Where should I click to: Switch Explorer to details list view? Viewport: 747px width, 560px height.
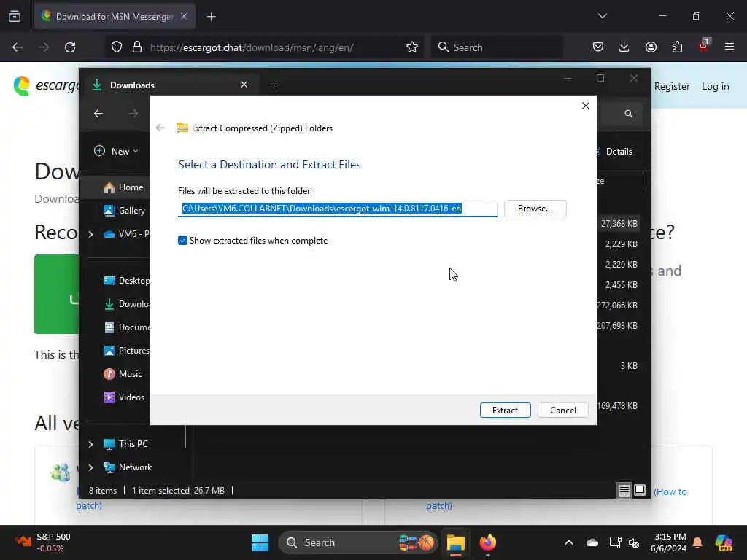click(624, 490)
